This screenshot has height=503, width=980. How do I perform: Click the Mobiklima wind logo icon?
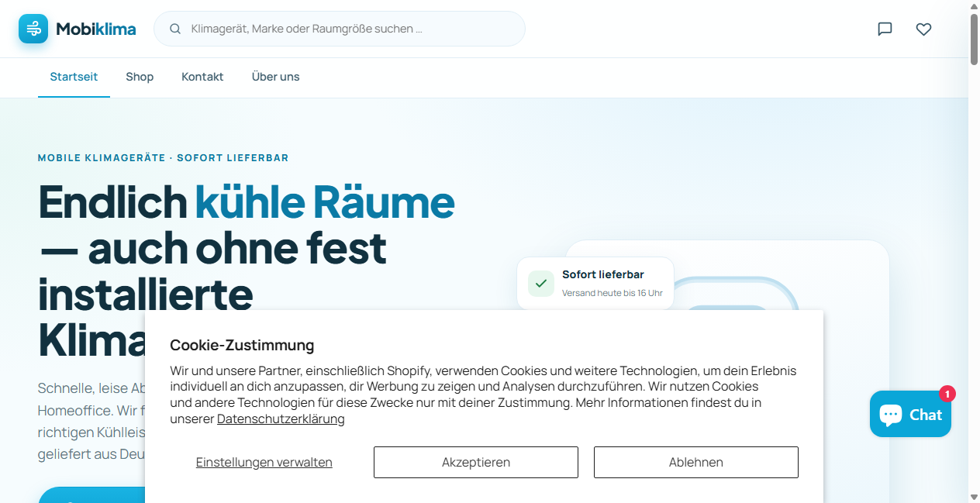[x=33, y=29]
